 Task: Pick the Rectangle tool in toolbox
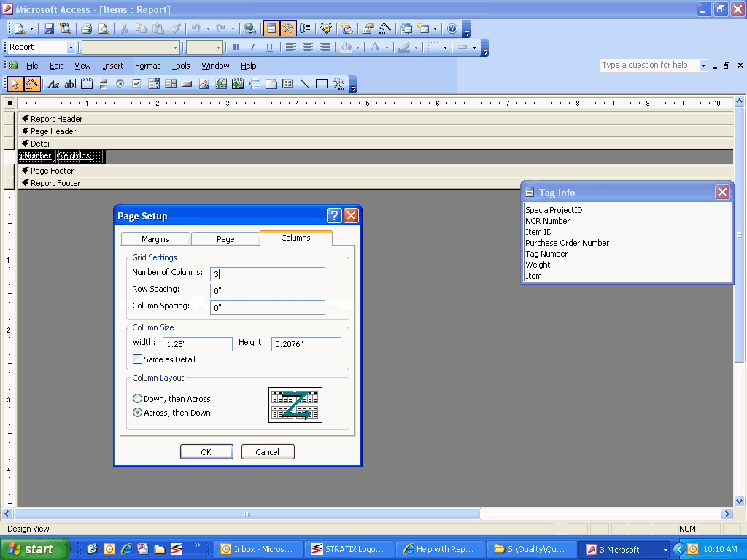321,84
